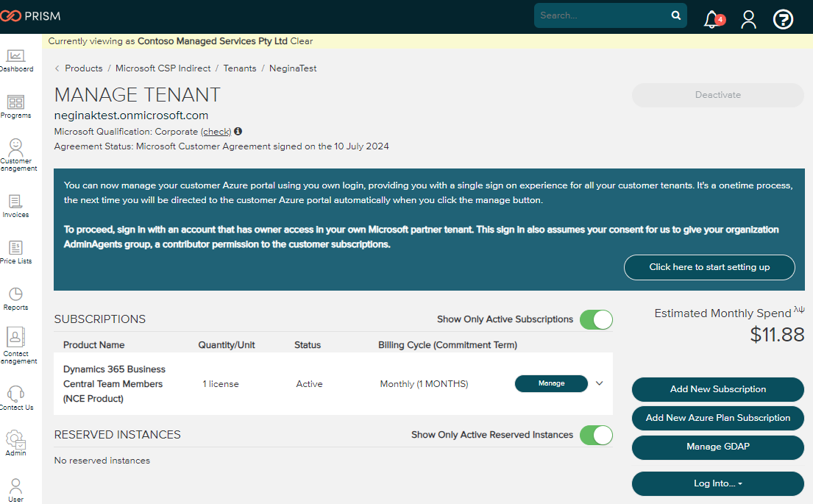Open the help question mark icon
Viewport: 813px width, 504px height.
pos(783,20)
